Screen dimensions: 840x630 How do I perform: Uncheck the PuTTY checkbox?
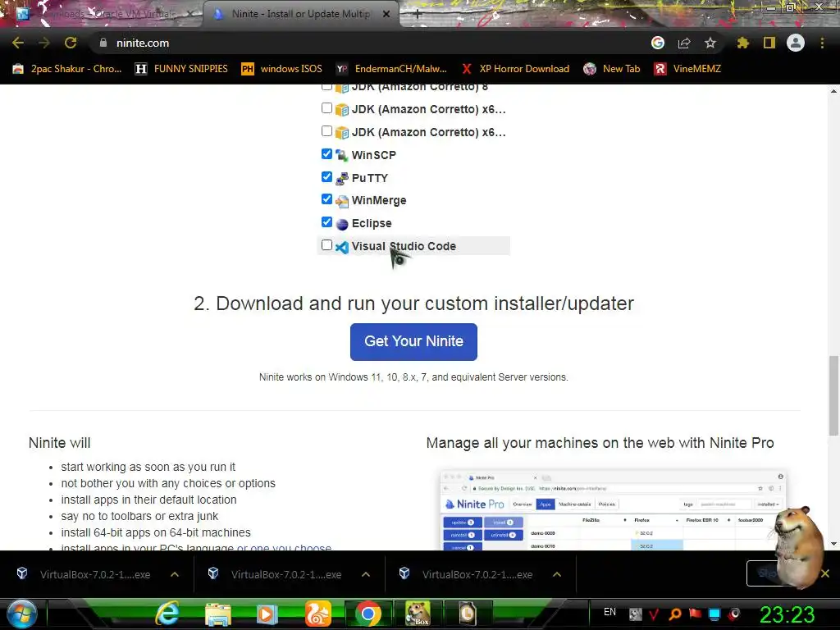326,177
